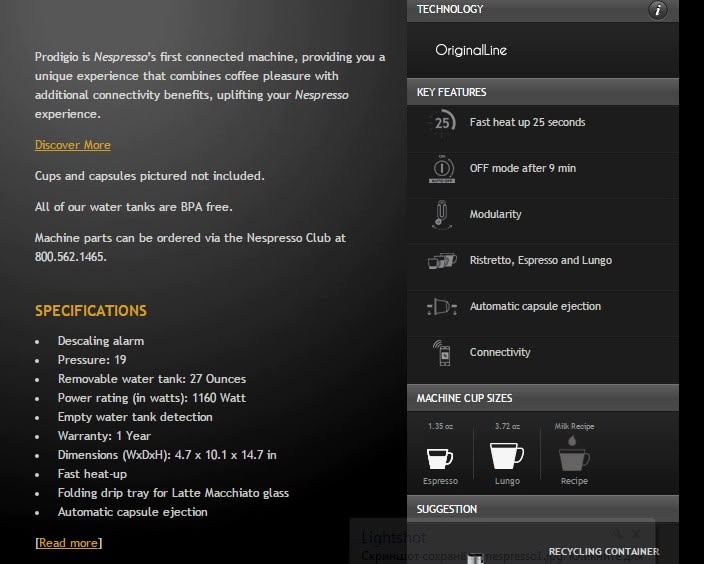704x564 pixels.
Task: Select the milk Recipe cup icon
Action: pos(574,454)
